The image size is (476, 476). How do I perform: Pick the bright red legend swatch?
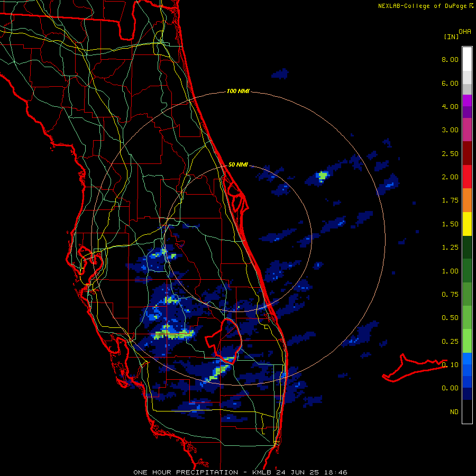(x=467, y=177)
